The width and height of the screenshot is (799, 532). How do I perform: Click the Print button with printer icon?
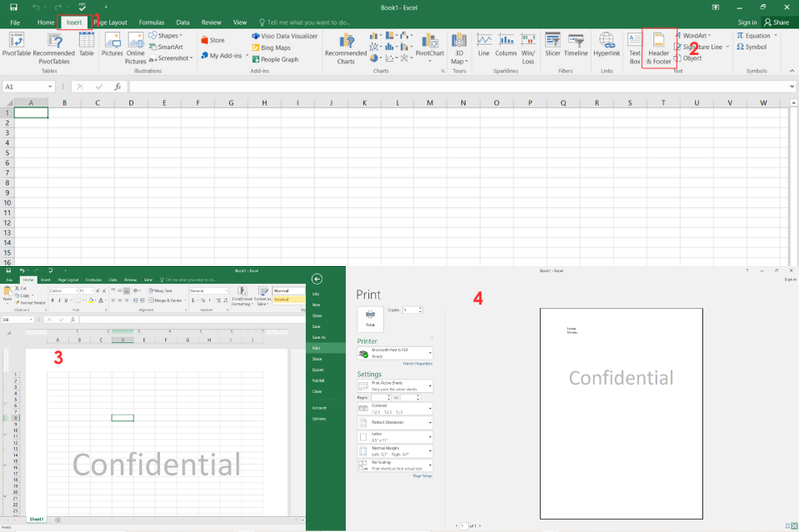369,317
